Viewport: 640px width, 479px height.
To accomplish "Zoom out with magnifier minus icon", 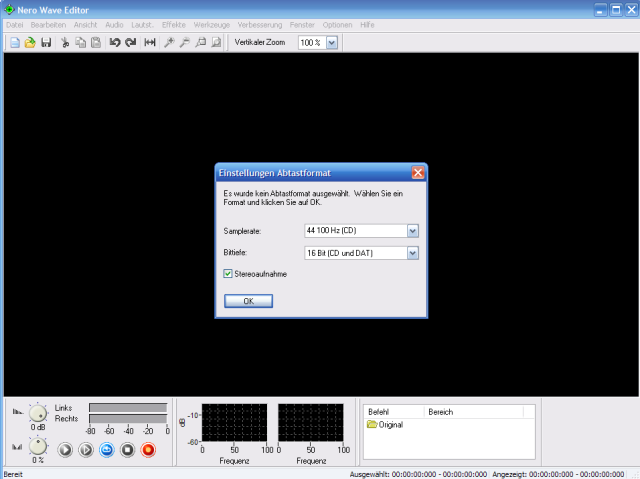I will pyautogui.click(x=185, y=42).
